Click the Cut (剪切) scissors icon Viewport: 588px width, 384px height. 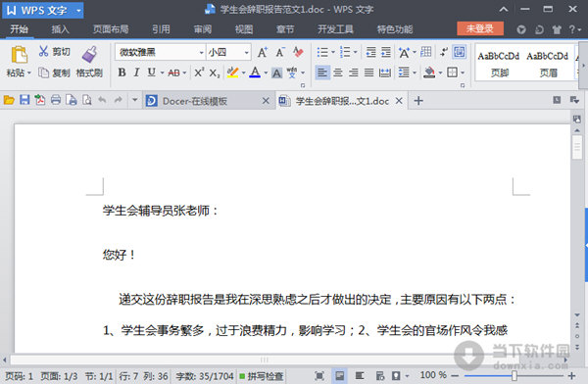[x=43, y=51]
